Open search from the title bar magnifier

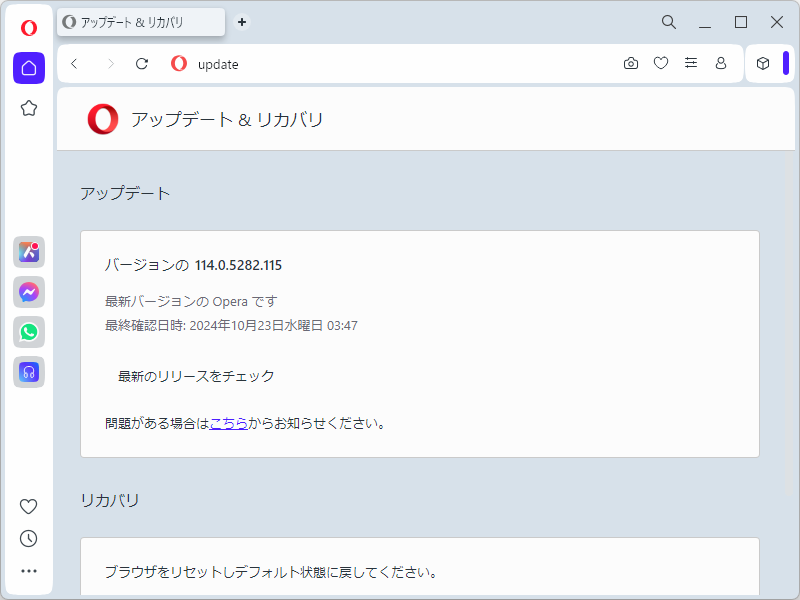(x=668, y=21)
